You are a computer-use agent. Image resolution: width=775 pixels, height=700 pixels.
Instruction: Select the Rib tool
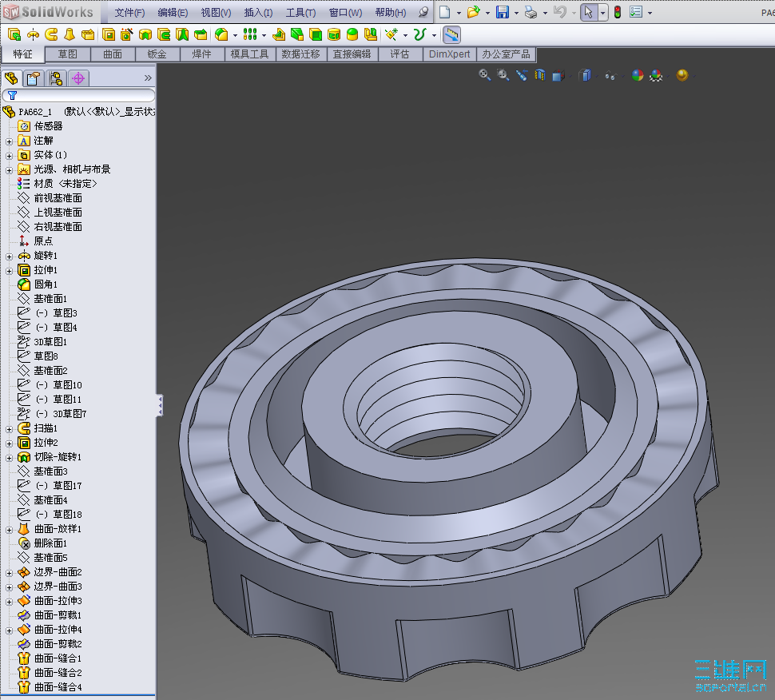click(279, 34)
